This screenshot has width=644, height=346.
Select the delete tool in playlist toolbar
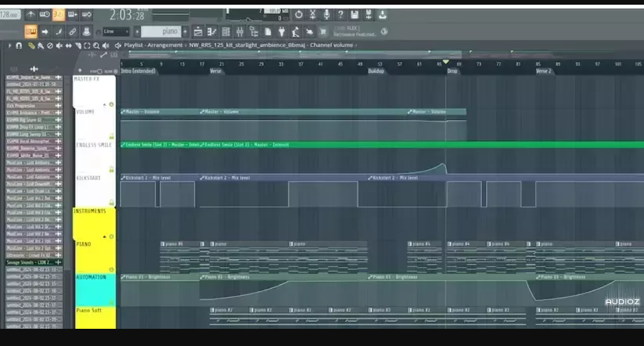point(50,45)
